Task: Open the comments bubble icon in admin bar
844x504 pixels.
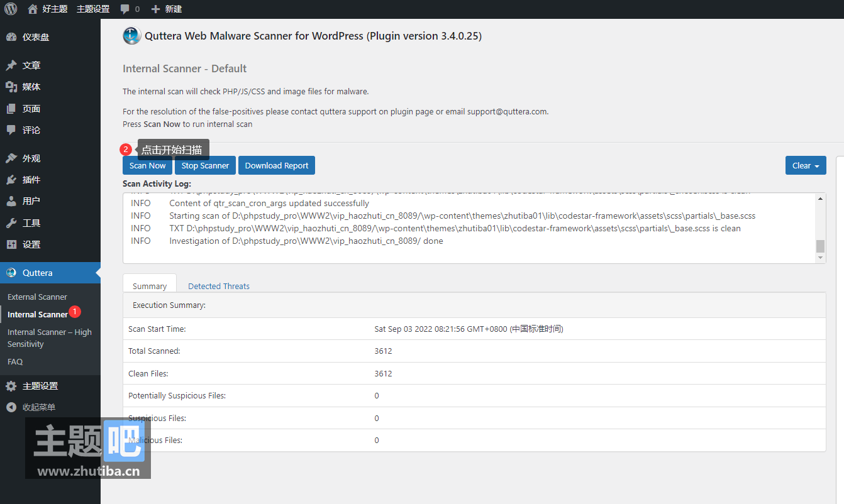Action: click(125, 9)
